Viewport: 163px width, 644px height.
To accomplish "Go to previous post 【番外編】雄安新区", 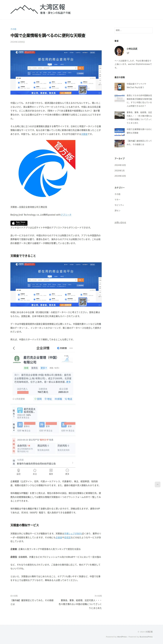I will [x=32, y=602].
